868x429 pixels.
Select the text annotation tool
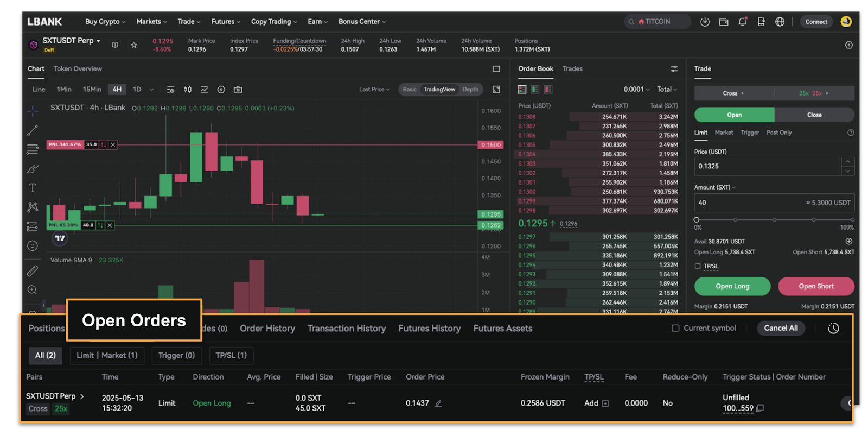point(33,188)
